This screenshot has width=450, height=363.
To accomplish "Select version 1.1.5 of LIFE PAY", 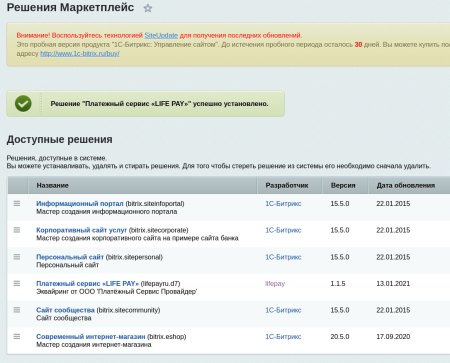I will point(338,284).
